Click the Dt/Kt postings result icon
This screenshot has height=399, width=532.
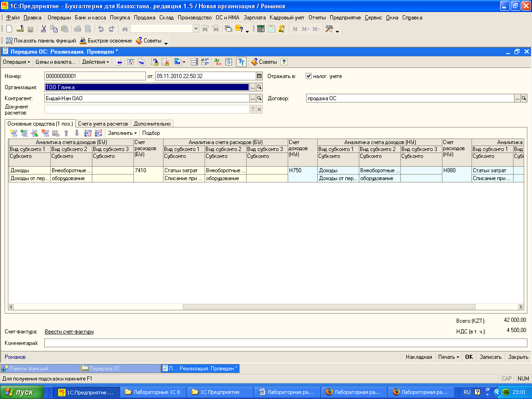[x=218, y=62]
